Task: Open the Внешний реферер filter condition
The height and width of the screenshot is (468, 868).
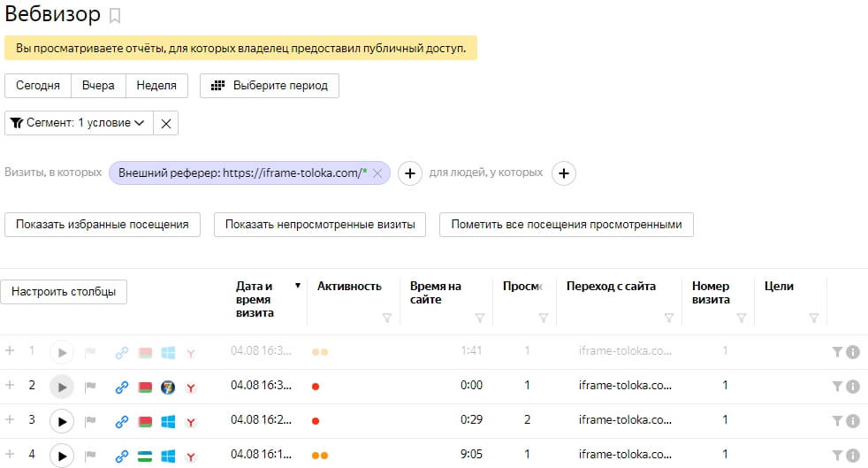Action: [x=242, y=173]
